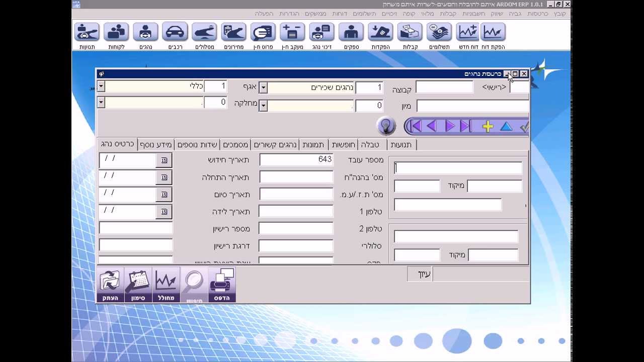This screenshot has width=644, height=362.
Task: Click the מס' ת.ז./ע.מ. input field
Action: 296,194
